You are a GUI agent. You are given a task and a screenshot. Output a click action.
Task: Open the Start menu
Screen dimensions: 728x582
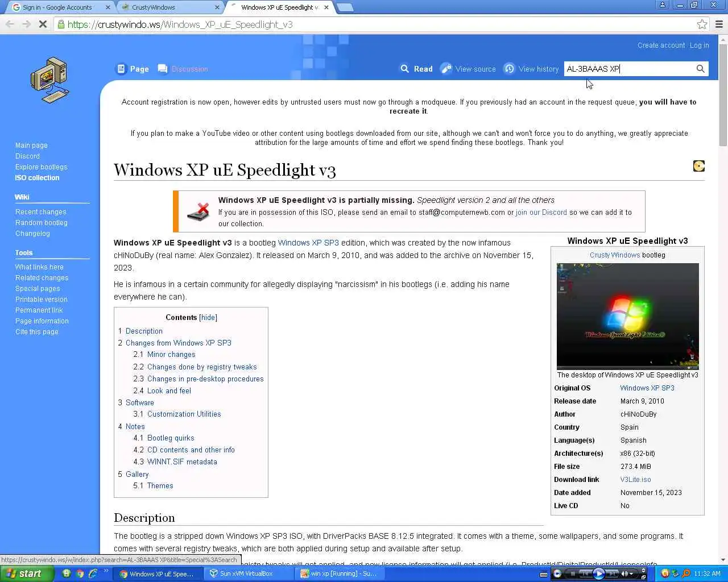pyautogui.click(x=27, y=573)
